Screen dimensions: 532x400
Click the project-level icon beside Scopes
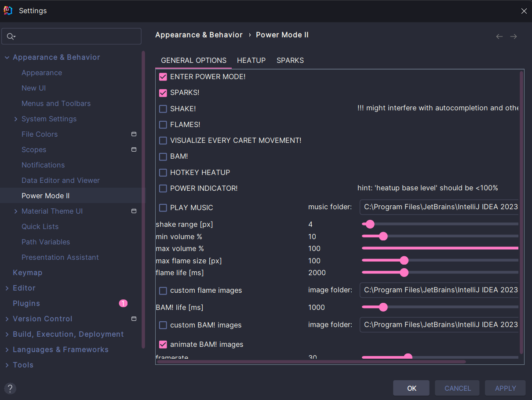click(134, 149)
